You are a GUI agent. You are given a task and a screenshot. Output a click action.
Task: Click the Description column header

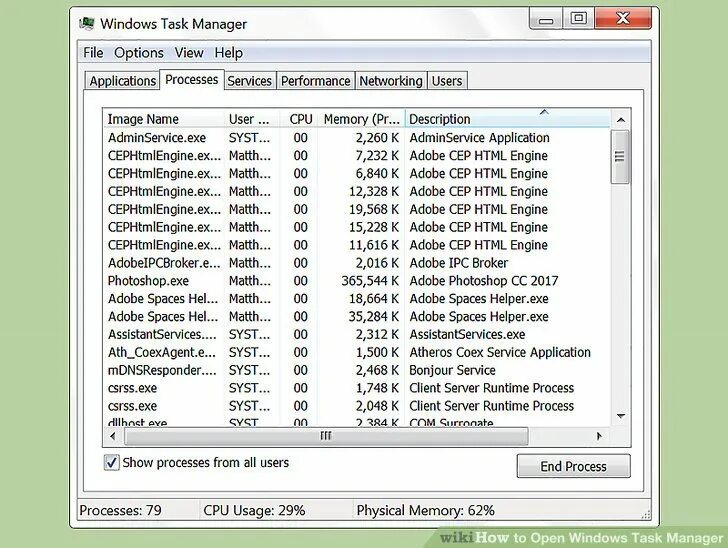point(507,119)
